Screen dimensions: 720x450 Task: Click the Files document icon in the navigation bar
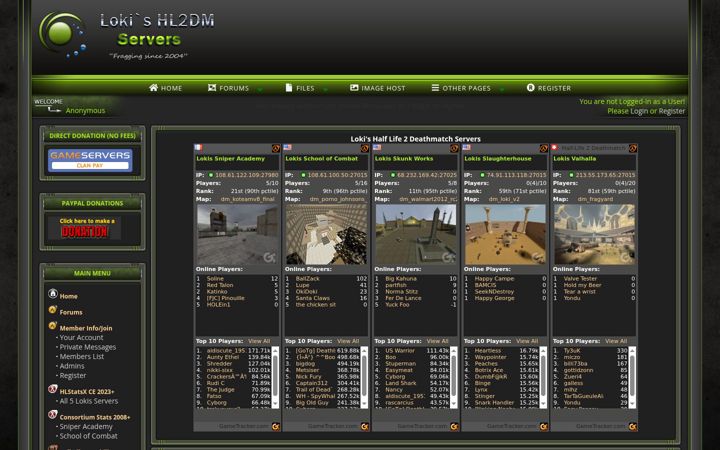coord(289,88)
